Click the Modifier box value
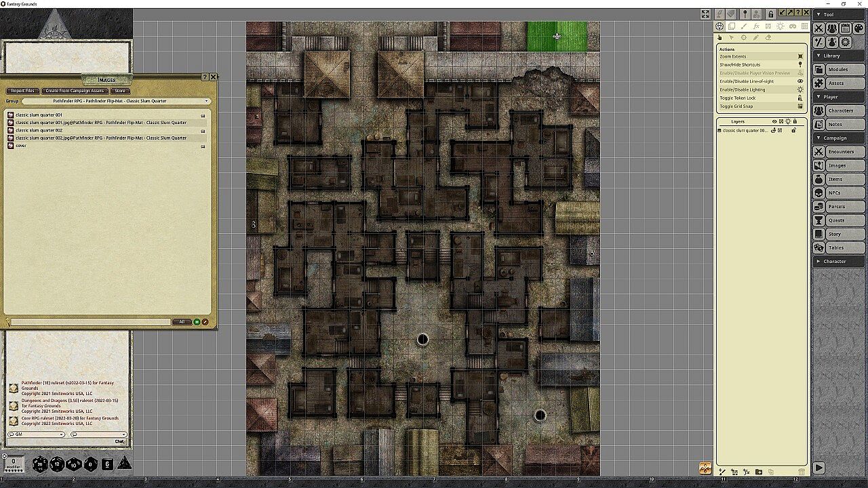The image size is (868, 488). 13,462
